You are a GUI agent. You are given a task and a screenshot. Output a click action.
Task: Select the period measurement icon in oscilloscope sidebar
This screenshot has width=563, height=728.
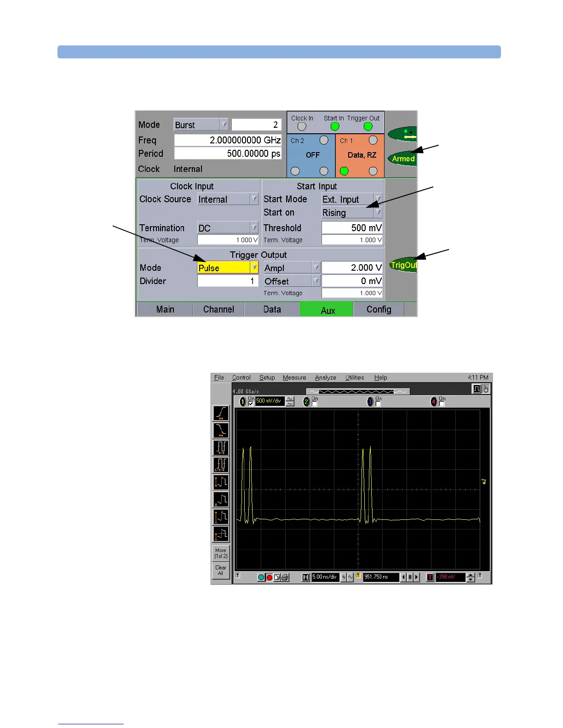221,448
